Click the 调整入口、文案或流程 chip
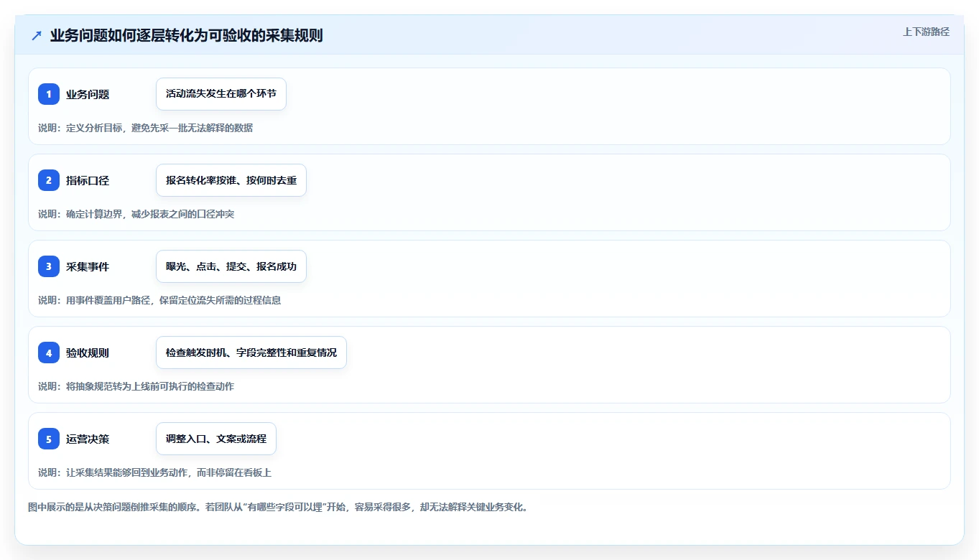 point(216,439)
